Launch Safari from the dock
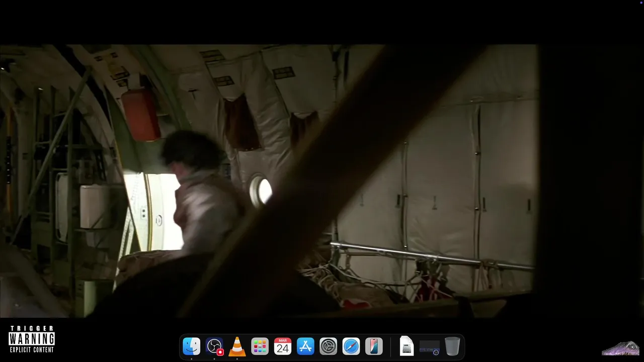Image resolution: width=644 pixels, height=362 pixels. coord(351,346)
